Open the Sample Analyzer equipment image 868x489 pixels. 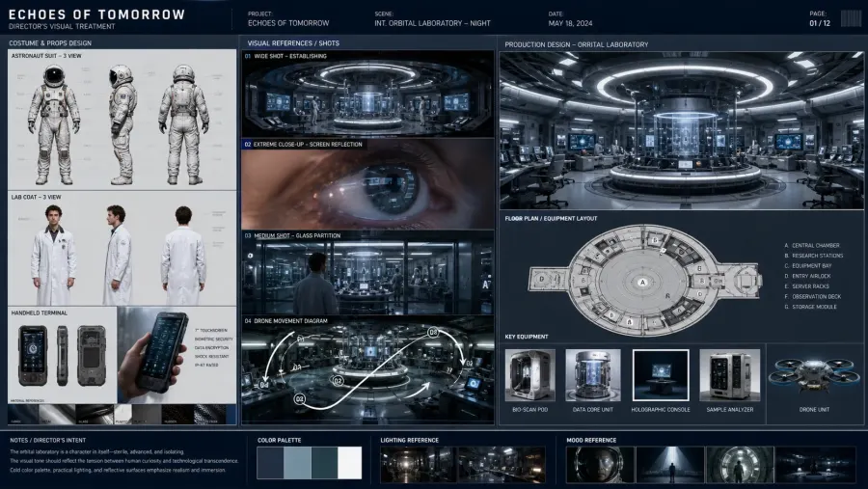click(x=730, y=375)
